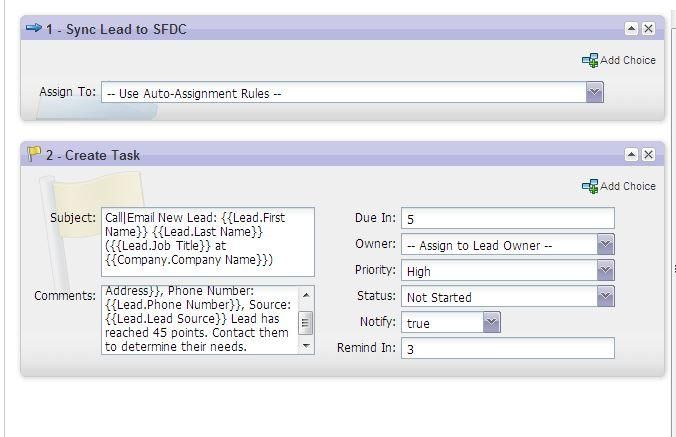The height and width of the screenshot is (437, 676).
Task: Open the Status dropdown showing Not Started
Action: coord(605,297)
